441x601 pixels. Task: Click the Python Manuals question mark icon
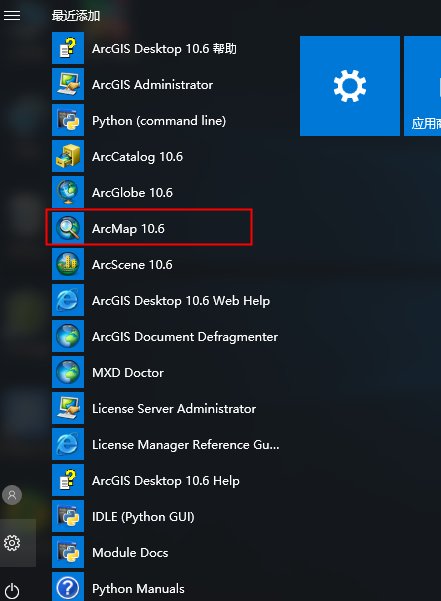[x=68, y=587]
